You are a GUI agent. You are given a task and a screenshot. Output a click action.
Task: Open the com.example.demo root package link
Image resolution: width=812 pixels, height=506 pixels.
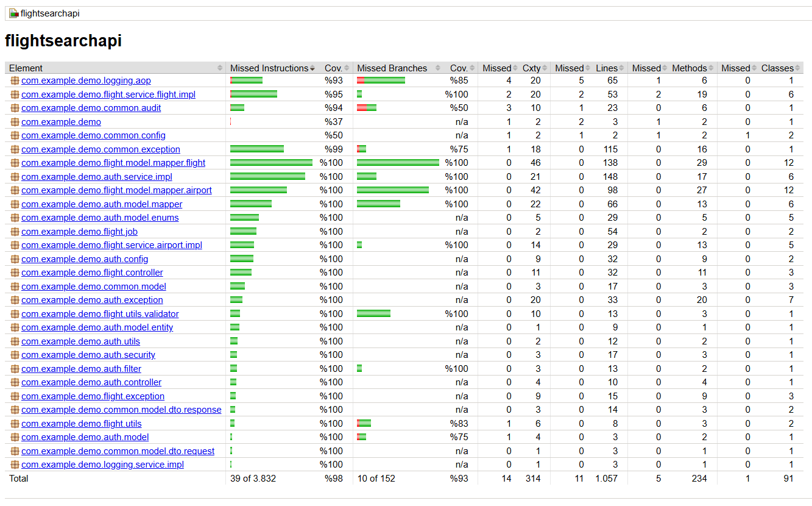(61, 122)
